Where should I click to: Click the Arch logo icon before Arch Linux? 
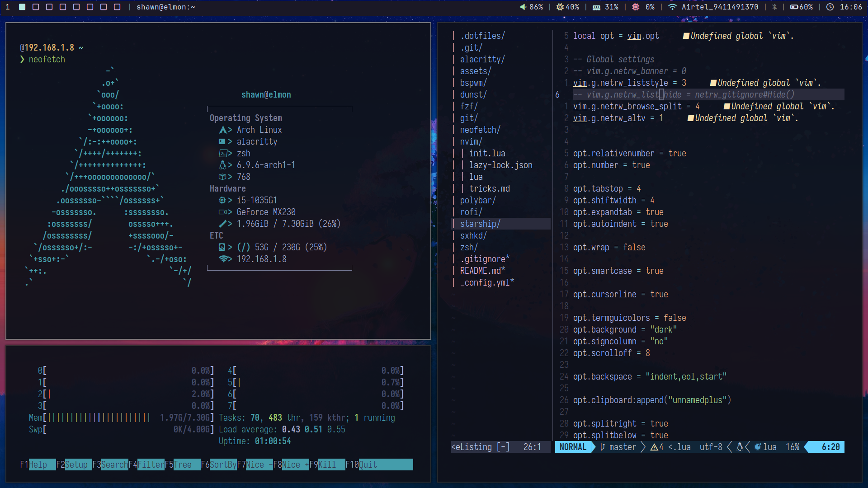click(223, 130)
